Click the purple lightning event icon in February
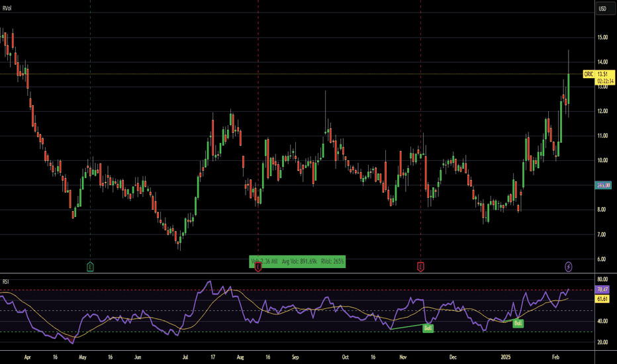The width and height of the screenshot is (617, 364). (x=568, y=267)
